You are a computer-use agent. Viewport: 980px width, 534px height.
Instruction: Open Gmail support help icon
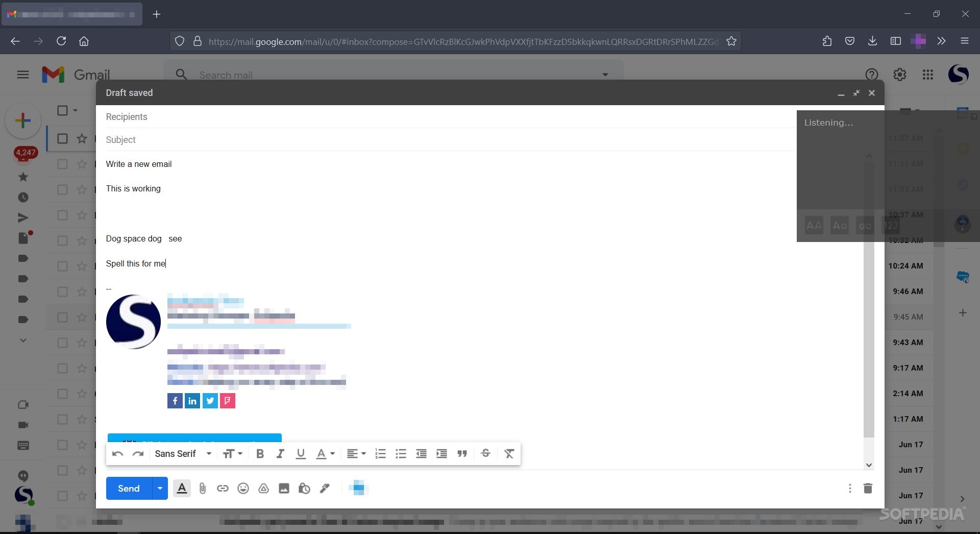(872, 75)
